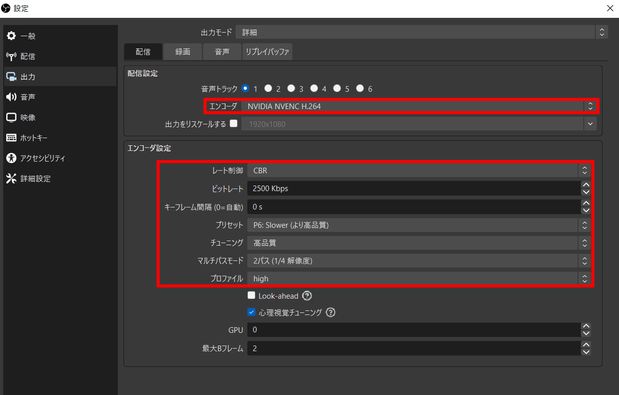The image size is (619, 395).
Task: Open the マルチパスモード 2パス dropdown
Action: (418, 260)
